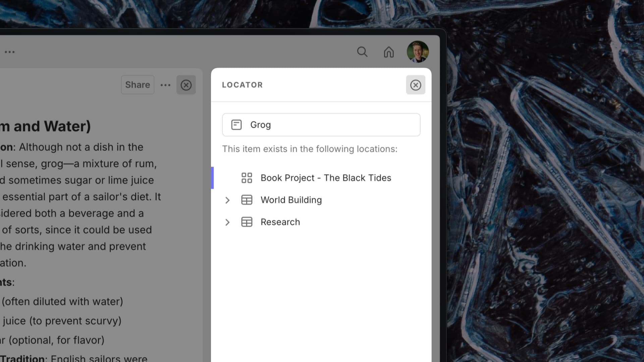The image size is (644, 362).
Task: Click the 'juice (to prevent scurvy)' line
Action: (x=62, y=321)
